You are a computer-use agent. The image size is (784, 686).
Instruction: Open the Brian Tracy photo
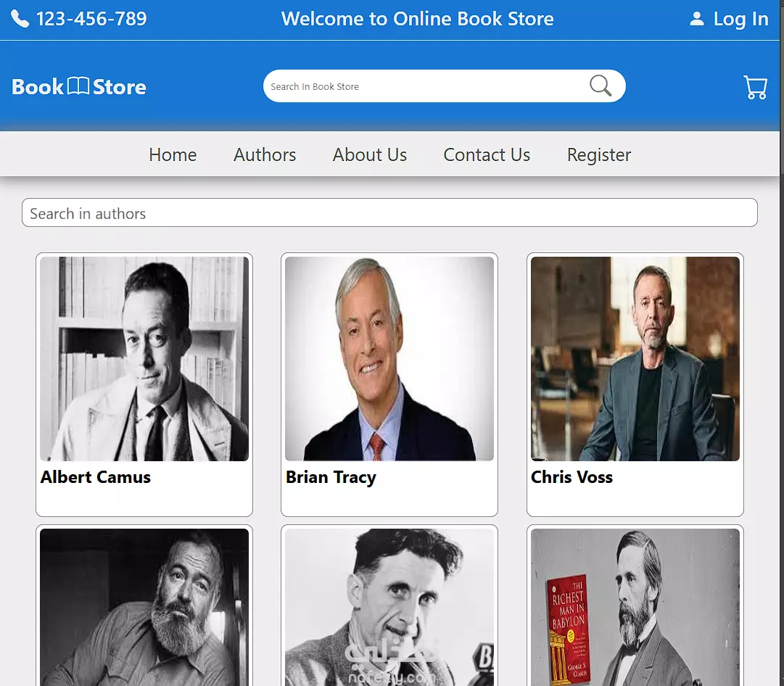pyautogui.click(x=389, y=358)
